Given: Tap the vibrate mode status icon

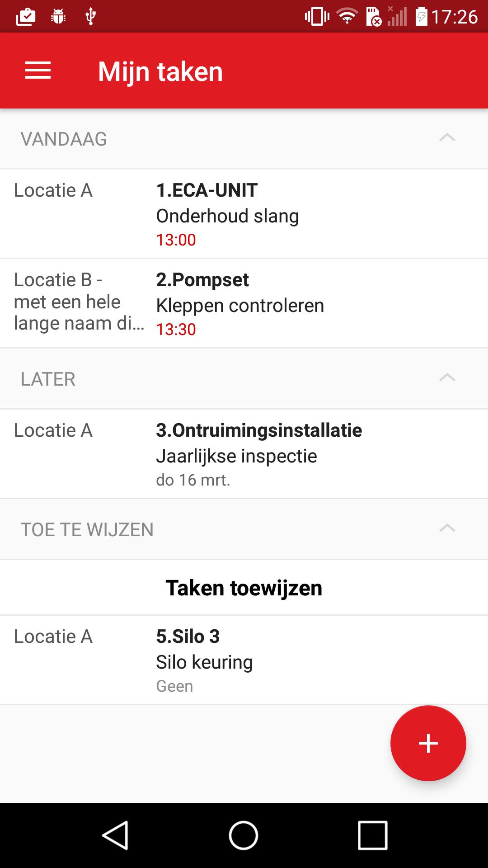Looking at the screenshot, I should (317, 17).
